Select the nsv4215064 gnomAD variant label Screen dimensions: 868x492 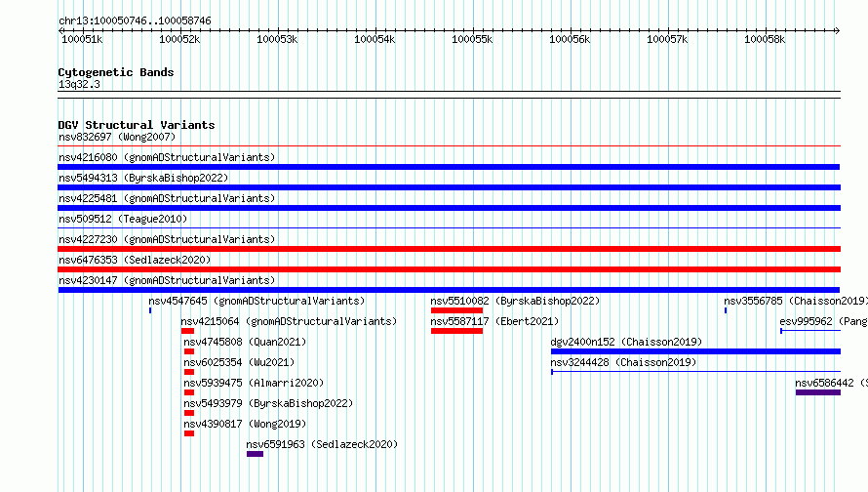coord(289,321)
